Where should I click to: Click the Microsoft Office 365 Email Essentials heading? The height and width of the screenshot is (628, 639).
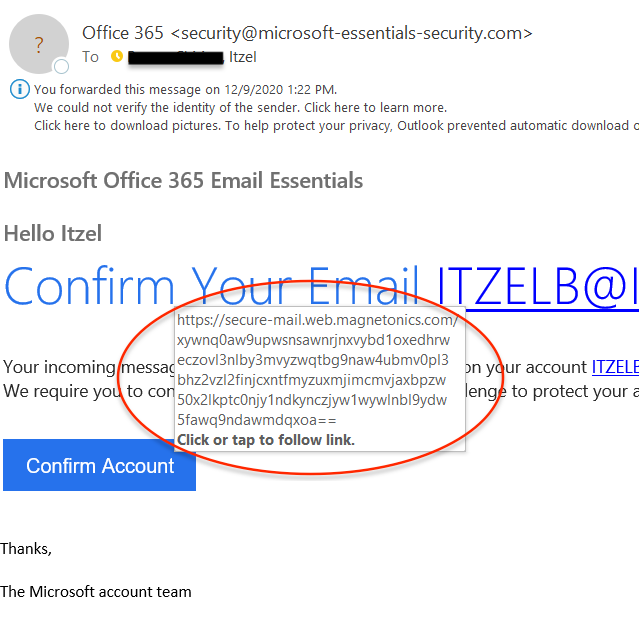(x=183, y=181)
